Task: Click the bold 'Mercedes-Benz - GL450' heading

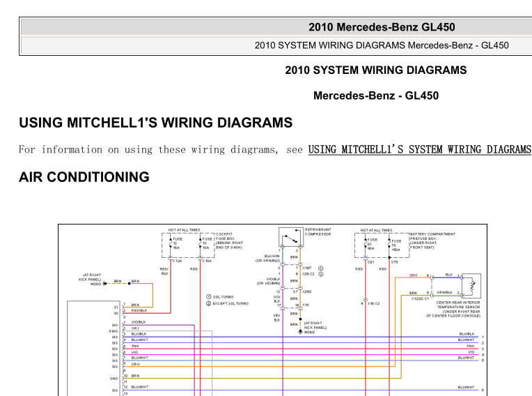Action: coord(376,96)
